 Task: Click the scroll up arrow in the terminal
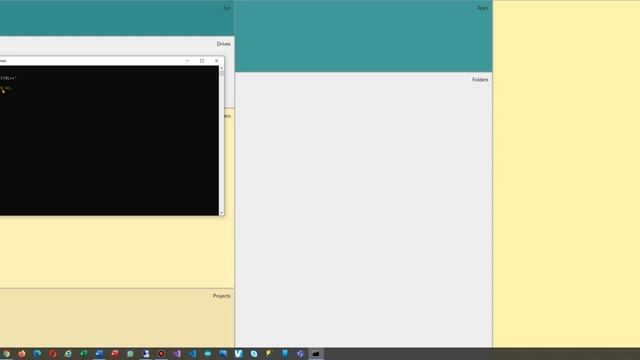tap(222, 68)
